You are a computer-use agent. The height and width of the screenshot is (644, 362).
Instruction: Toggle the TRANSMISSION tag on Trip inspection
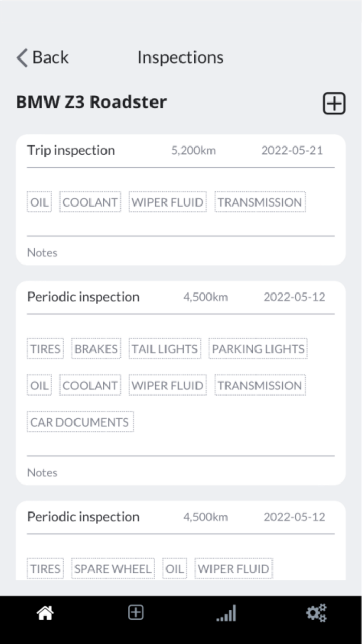pos(260,202)
